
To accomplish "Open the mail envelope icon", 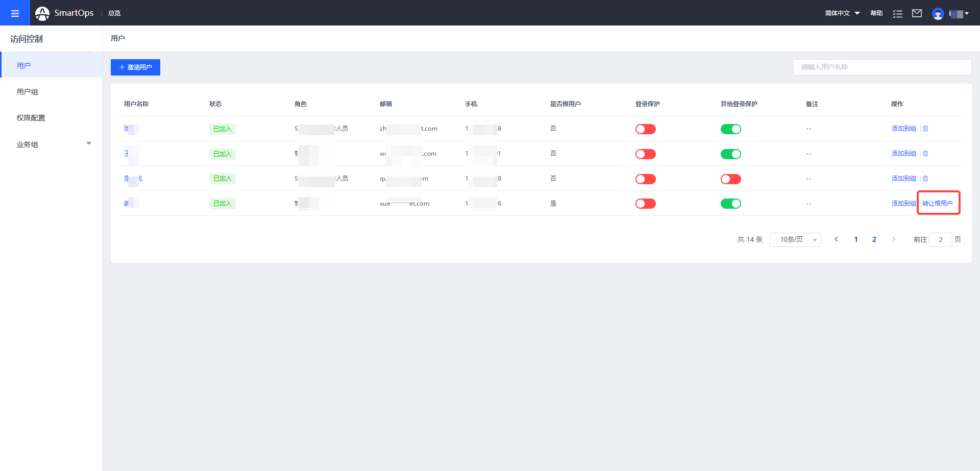I will point(917,13).
